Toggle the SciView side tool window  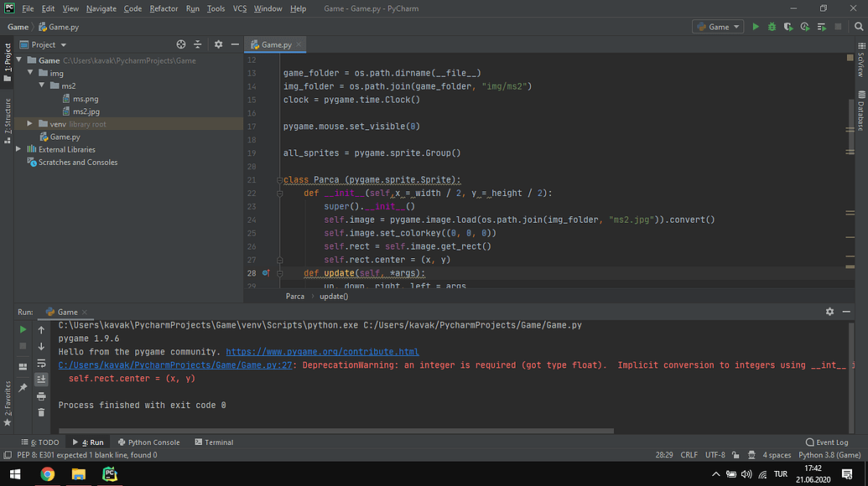click(860, 59)
